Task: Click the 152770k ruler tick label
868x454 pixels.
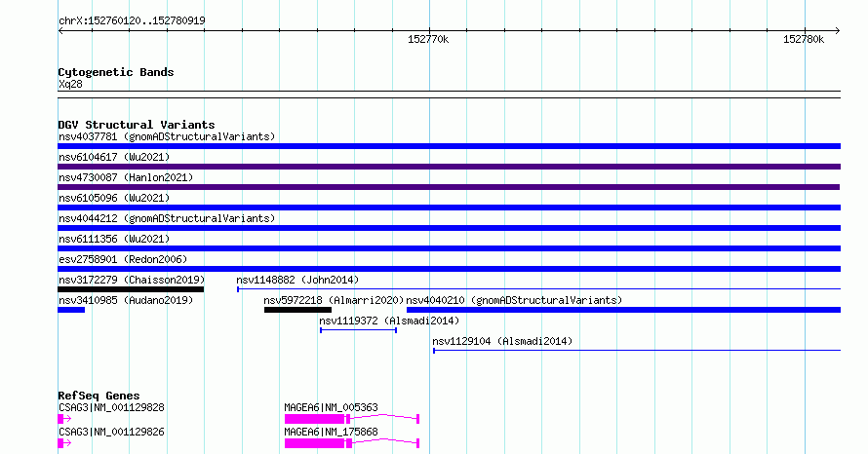Action: click(x=428, y=39)
